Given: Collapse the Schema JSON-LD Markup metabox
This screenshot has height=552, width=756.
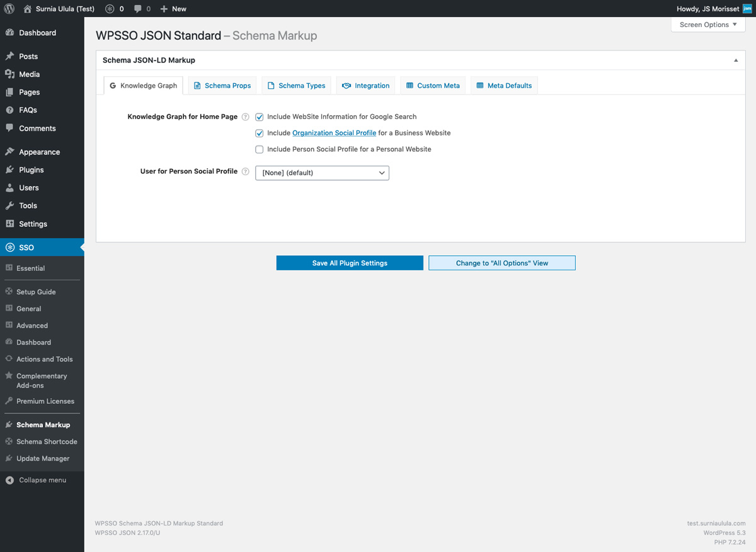Looking at the screenshot, I should click(x=736, y=60).
